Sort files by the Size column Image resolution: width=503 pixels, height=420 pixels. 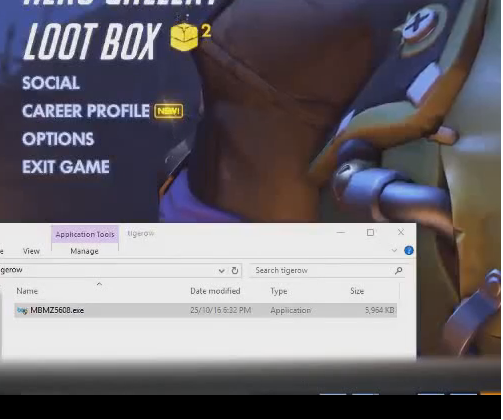pyautogui.click(x=357, y=291)
